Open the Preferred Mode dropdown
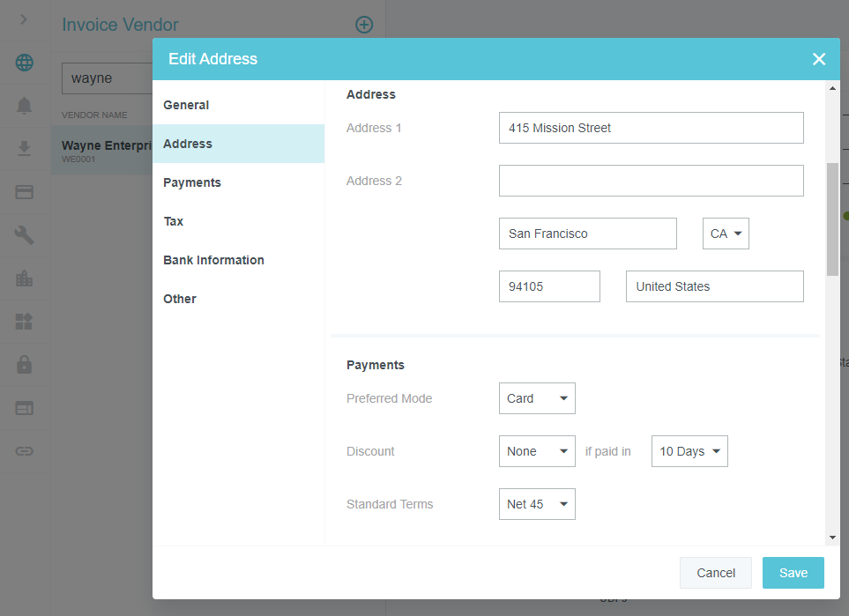This screenshot has width=849, height=616. (537, 398)
